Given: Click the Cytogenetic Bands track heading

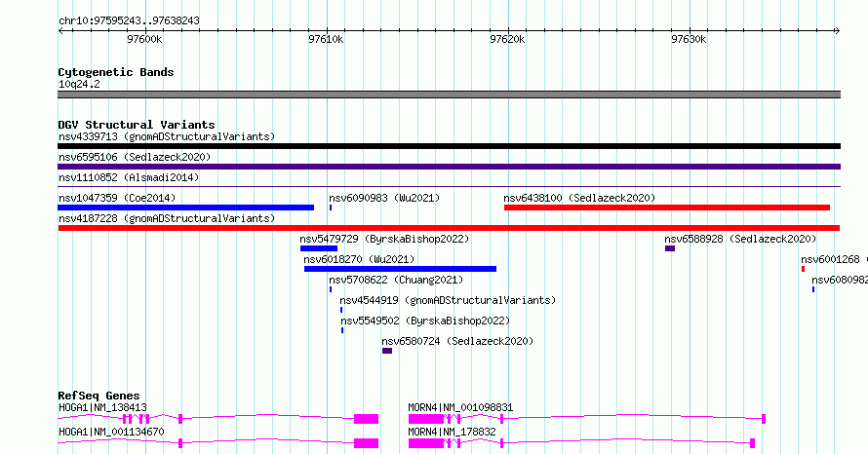Looking at the screenshot, I should tap(116, 72).
